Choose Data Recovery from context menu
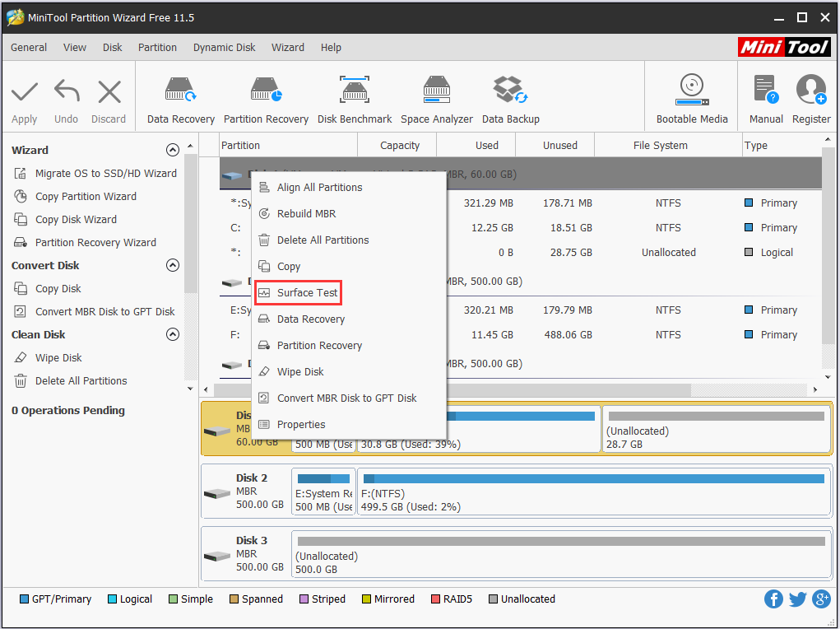The height and width of the screenshot is (629, 840). [x=350, y=319]
